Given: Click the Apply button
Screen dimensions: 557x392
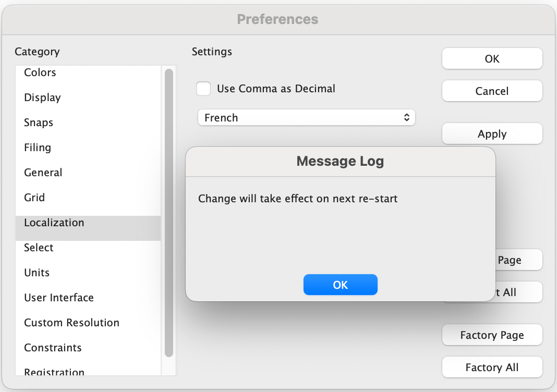Looking at the screenshot, I should click(492, 134).
